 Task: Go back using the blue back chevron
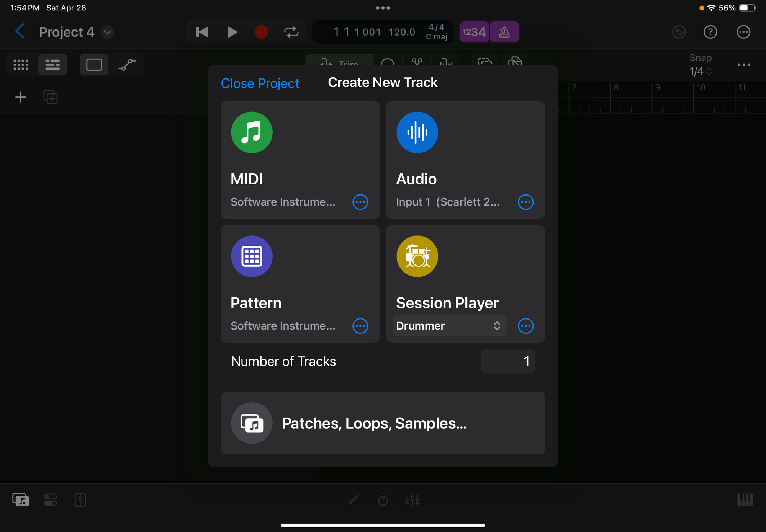(20, 32)
